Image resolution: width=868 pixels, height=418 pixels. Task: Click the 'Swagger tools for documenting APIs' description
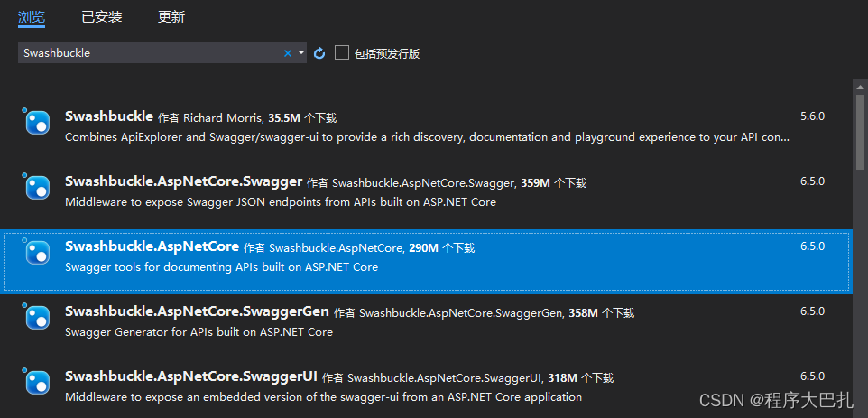(221, 267)
